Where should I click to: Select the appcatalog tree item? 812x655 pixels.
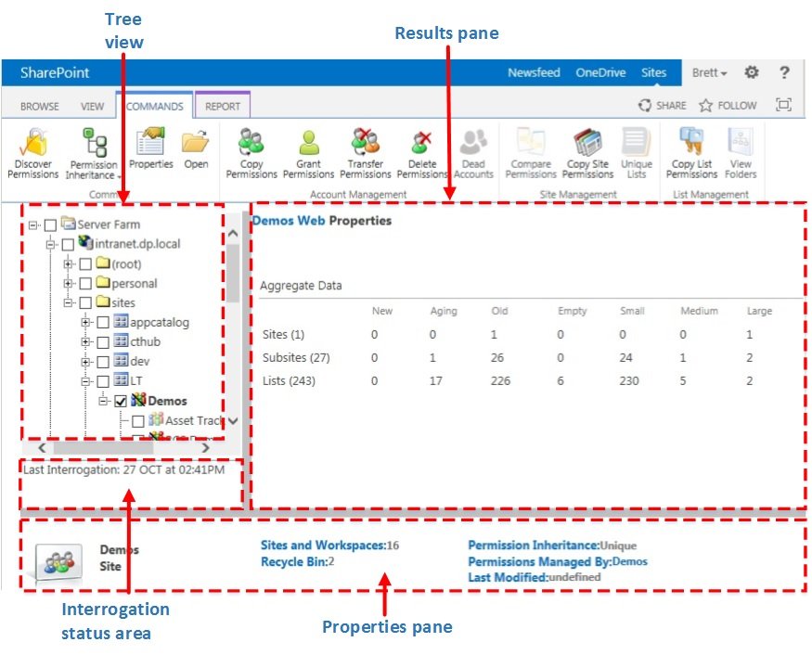[160, 323]
